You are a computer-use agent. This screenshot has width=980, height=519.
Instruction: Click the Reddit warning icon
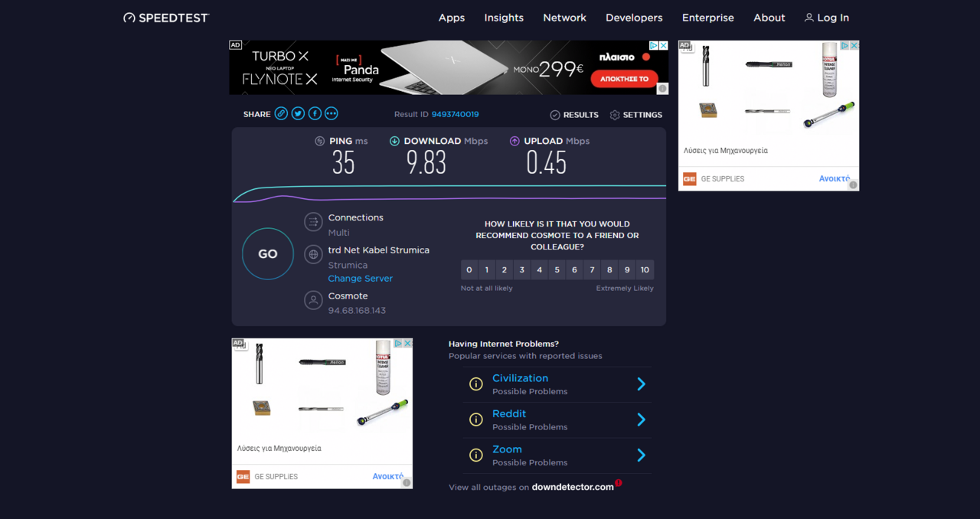[x=476, y=419]
